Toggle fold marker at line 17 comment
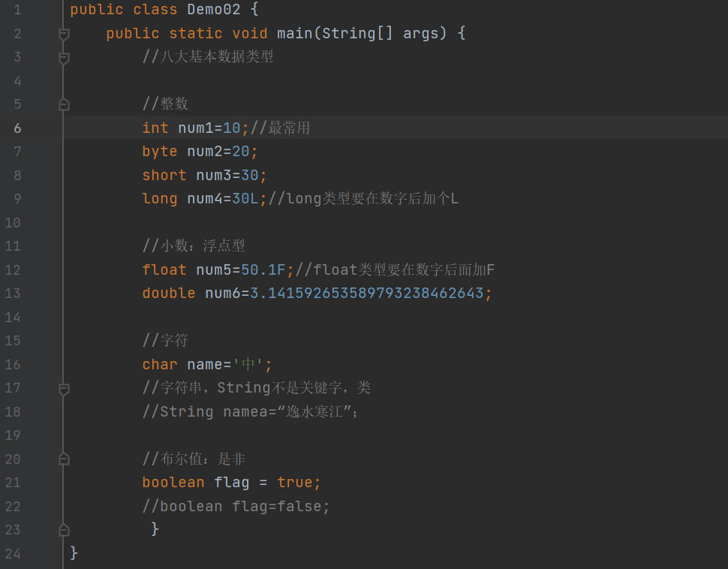This screenshot has height=569, width=728. pos(64,388)
